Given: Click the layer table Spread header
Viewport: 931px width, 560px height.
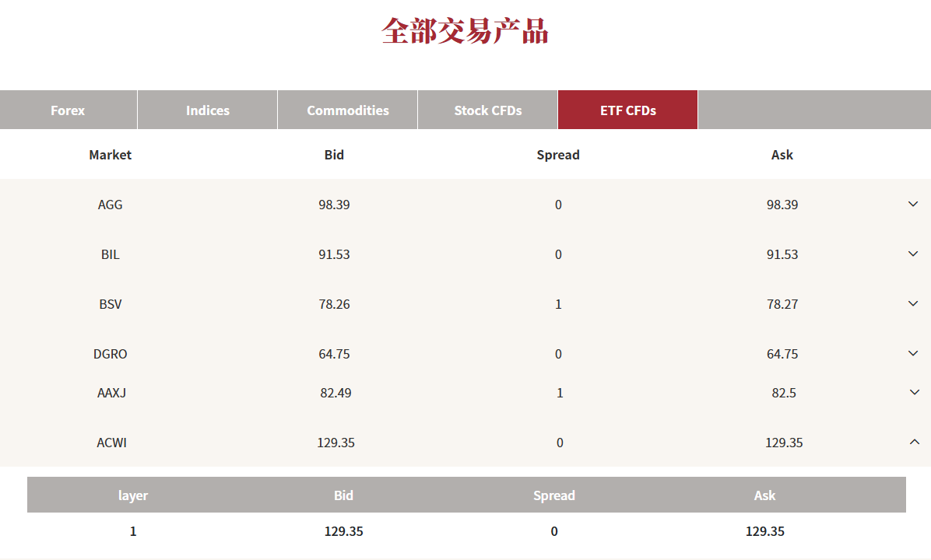Looking at the screenshot, I should (x=554, y=495).
